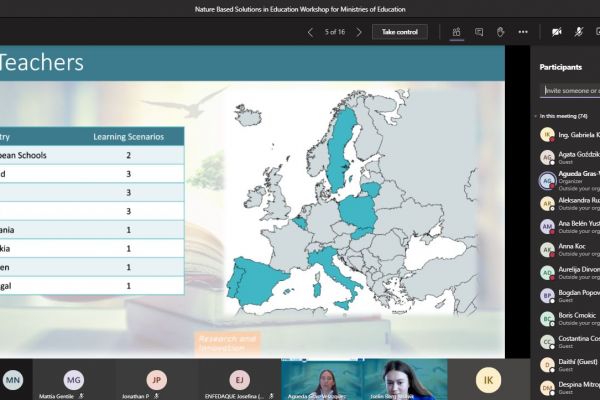
Task: Collapse the In this meeting (74) list
Action: pos(536,116)
